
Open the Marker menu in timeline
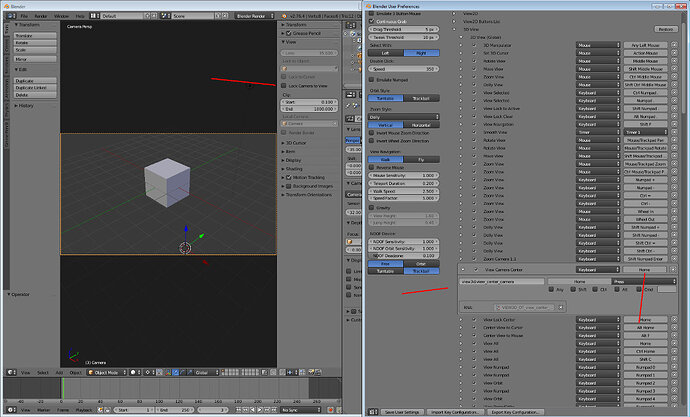pos(44,410)
